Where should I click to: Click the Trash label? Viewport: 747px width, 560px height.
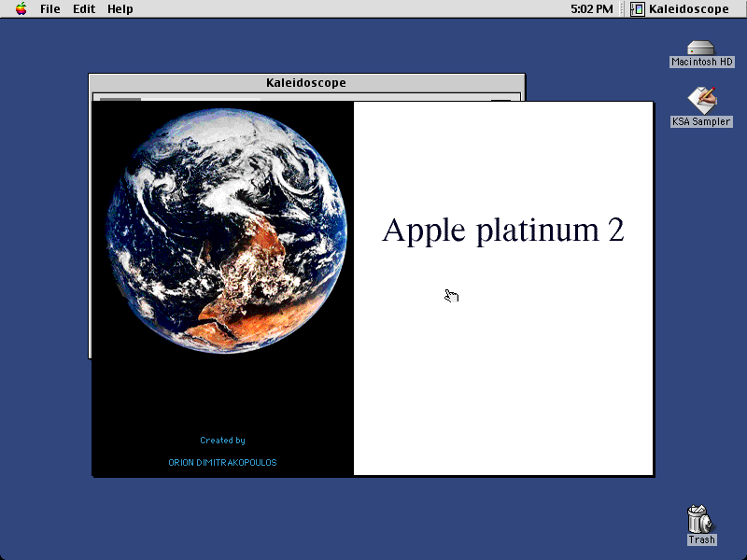coord(701,540)
